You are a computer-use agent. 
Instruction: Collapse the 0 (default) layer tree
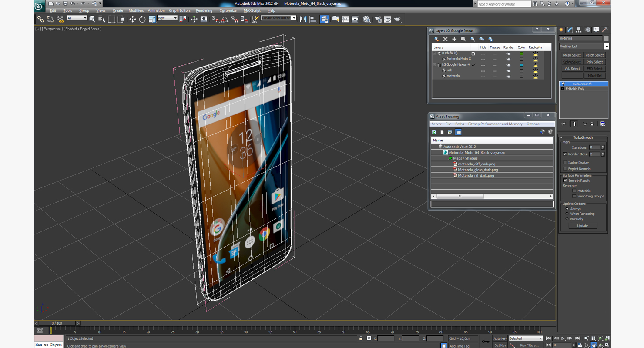434,53
